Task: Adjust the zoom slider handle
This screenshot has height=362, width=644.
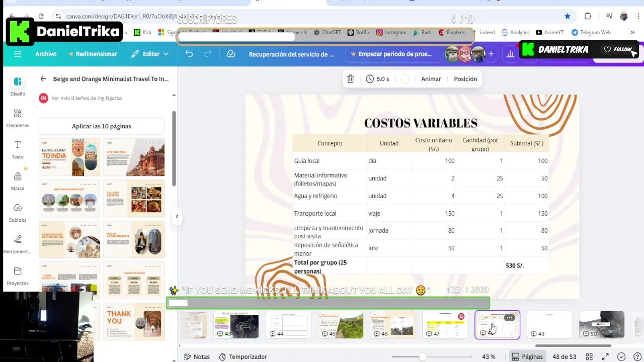Action: point(423,356)
